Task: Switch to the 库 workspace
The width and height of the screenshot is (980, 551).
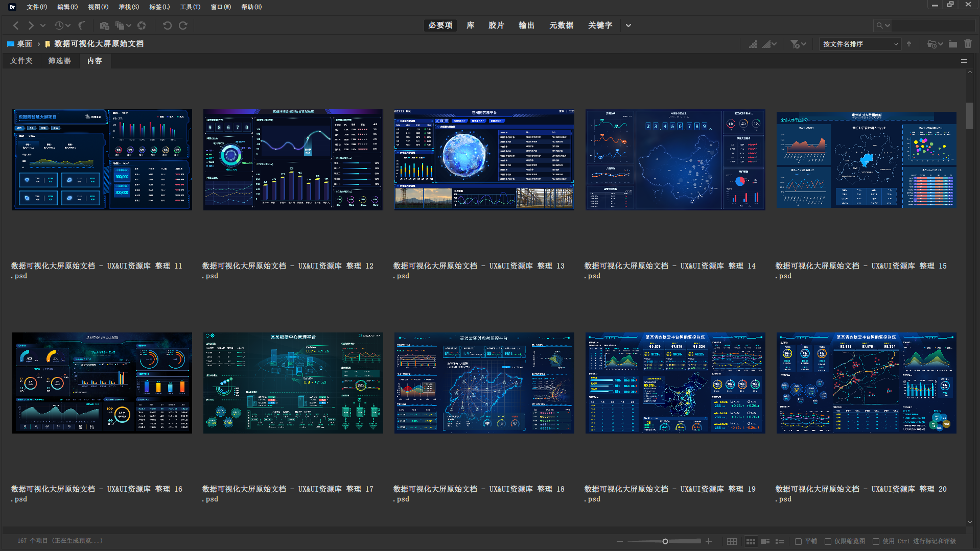Action: [x=471, y=26]
